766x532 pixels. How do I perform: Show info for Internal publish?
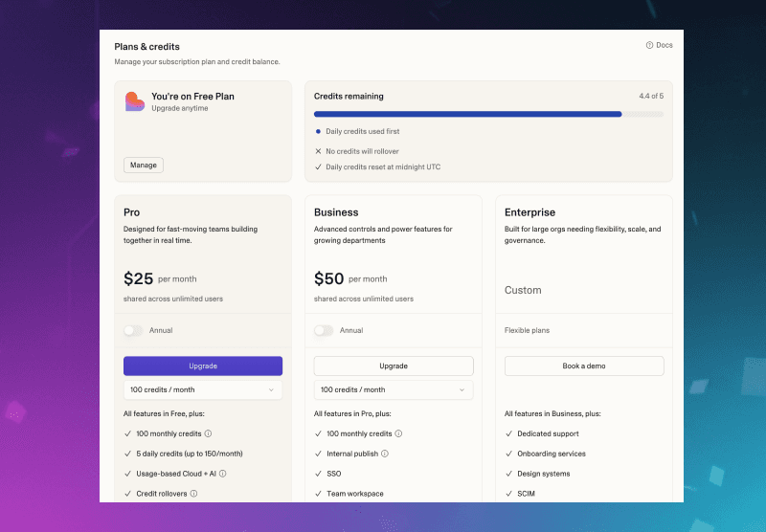(385, 454)
